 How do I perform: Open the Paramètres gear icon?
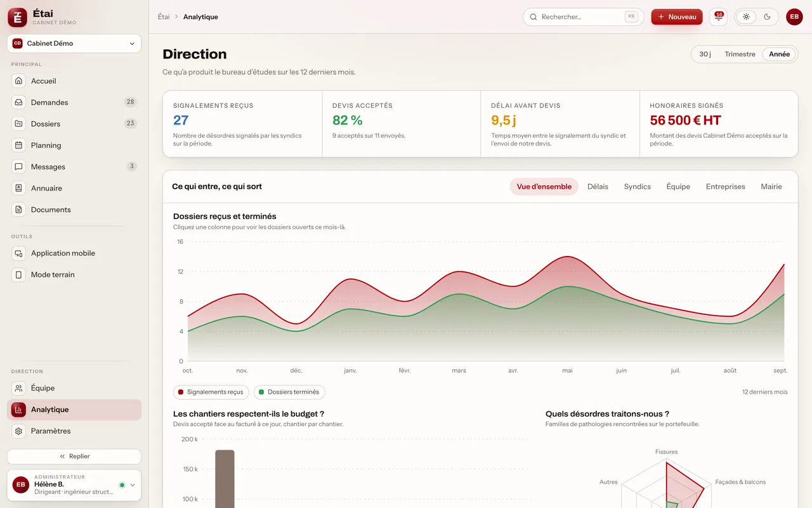(18, 431)
